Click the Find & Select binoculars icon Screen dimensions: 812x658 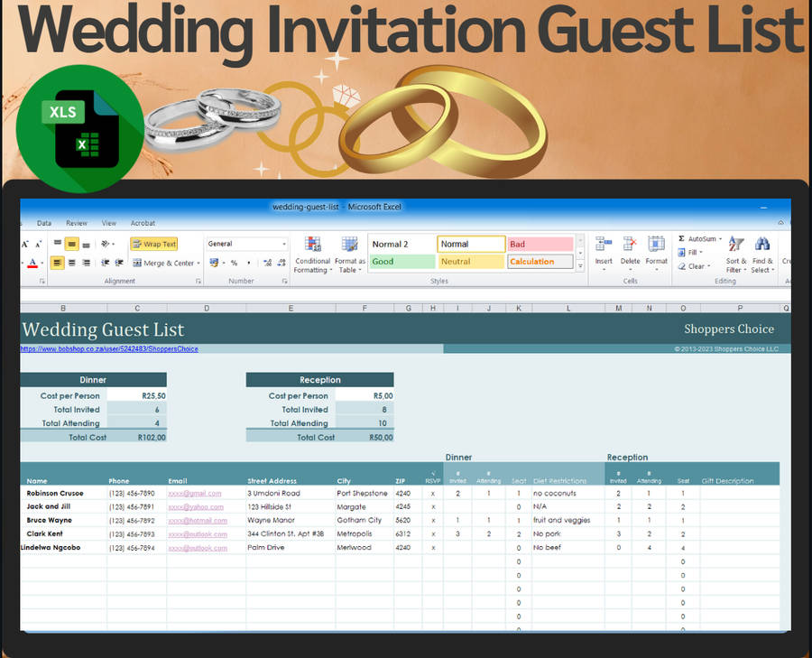click(x=762, y=246)
